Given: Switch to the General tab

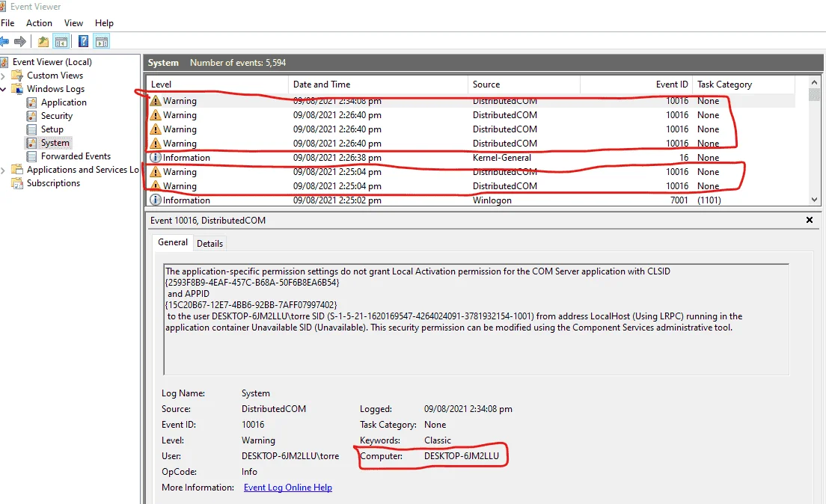Looking at the screenshot, I should [173, 242].
